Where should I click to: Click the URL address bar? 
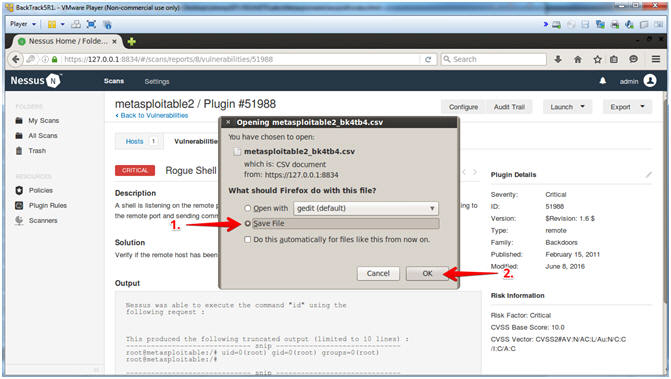tap(240, 59)
